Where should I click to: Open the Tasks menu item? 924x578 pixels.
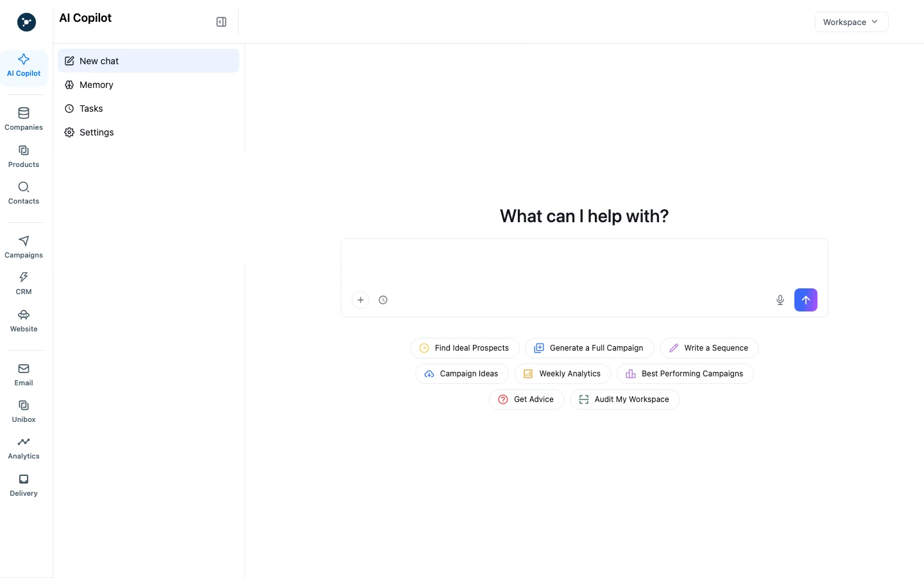148,109
